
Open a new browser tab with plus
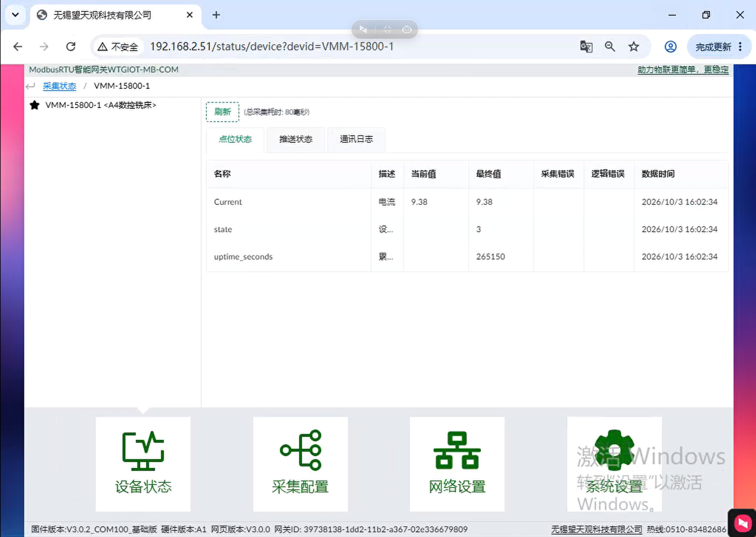(x=216, y=15)
